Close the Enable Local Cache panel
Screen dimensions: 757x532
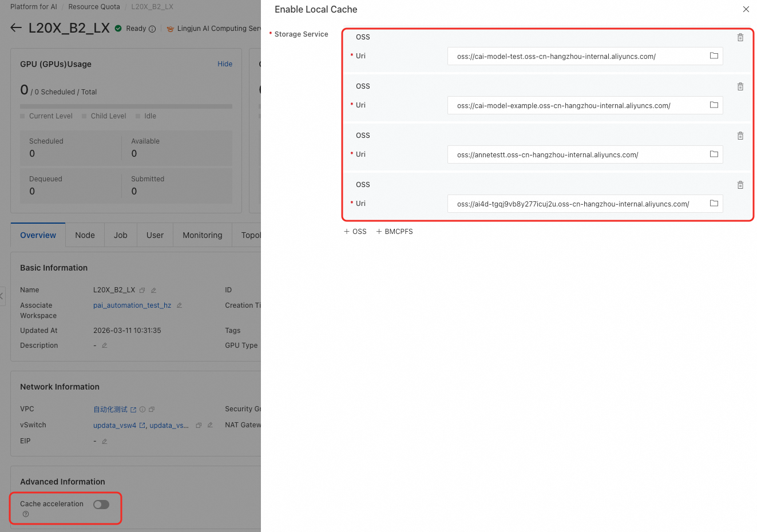coord(746,9)
